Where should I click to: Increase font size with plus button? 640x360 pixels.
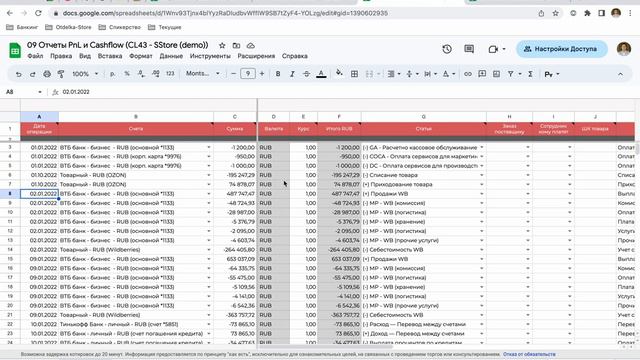262,74
